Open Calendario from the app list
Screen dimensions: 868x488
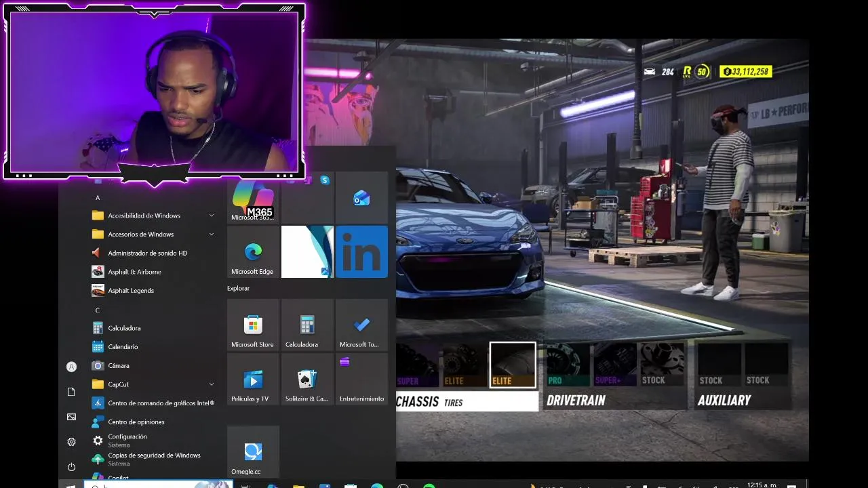pyautogui.click(x=154, y=346)
